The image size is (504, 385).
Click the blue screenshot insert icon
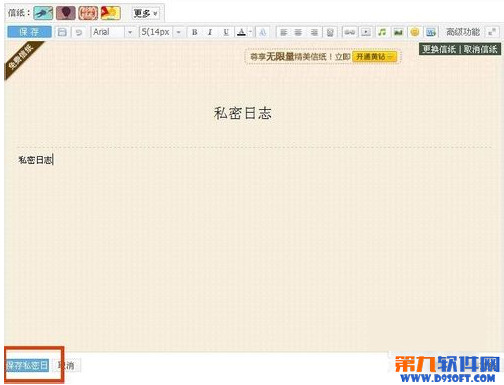(x=431, y=32)
